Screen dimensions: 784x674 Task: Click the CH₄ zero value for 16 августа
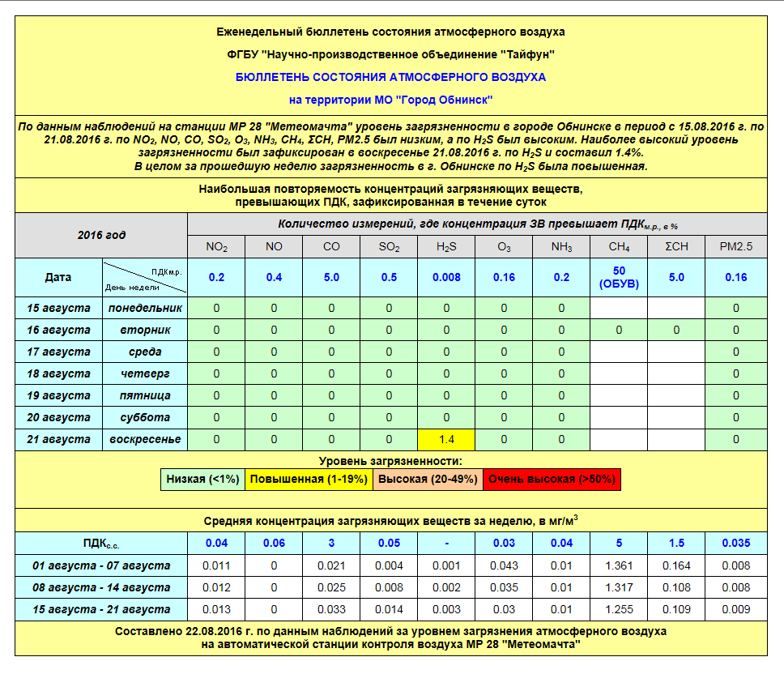click(x=619, y=330)
